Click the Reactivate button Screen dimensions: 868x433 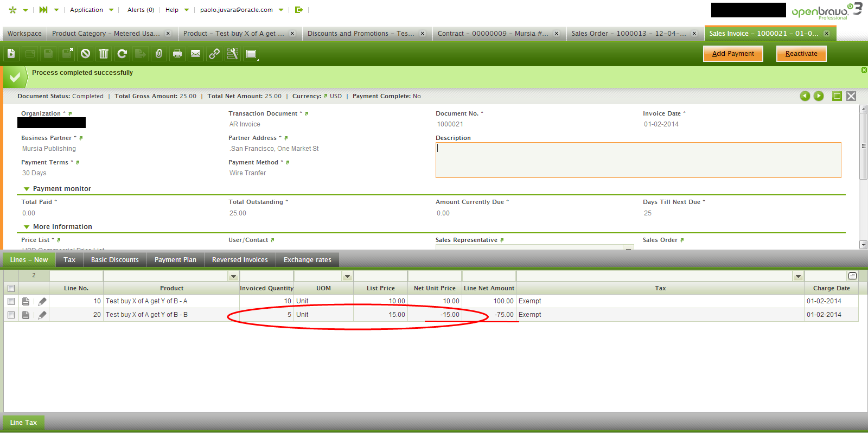click(x=801, y=54)
